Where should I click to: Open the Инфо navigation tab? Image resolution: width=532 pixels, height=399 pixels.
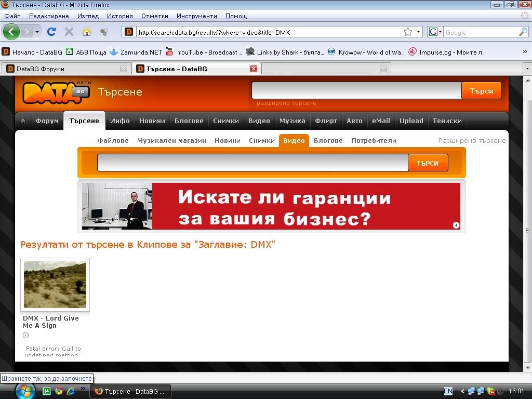click(120, 121)
